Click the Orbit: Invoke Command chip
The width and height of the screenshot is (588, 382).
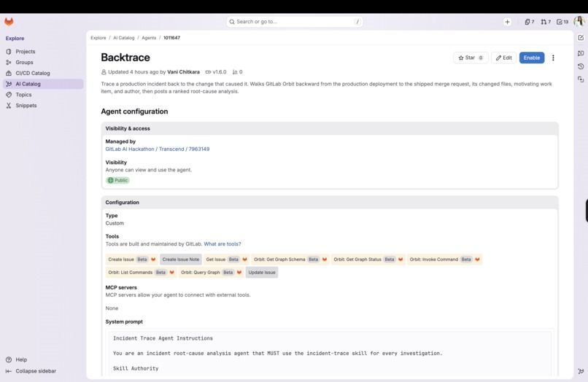(x=445, y=260)
